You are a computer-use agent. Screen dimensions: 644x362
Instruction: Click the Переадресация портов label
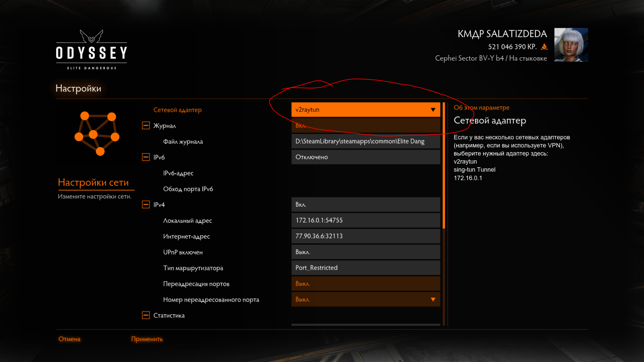(196, 284)
